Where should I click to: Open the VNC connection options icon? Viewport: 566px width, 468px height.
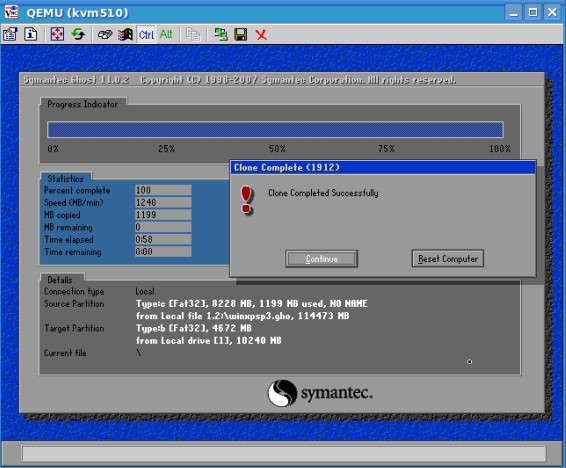tap(10, 35)
